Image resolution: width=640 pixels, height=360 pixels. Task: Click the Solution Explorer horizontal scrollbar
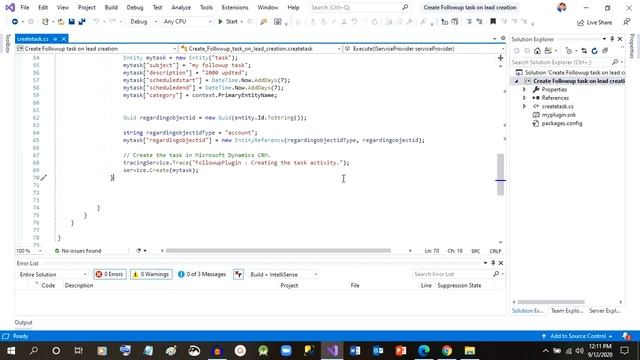point(551,302)
